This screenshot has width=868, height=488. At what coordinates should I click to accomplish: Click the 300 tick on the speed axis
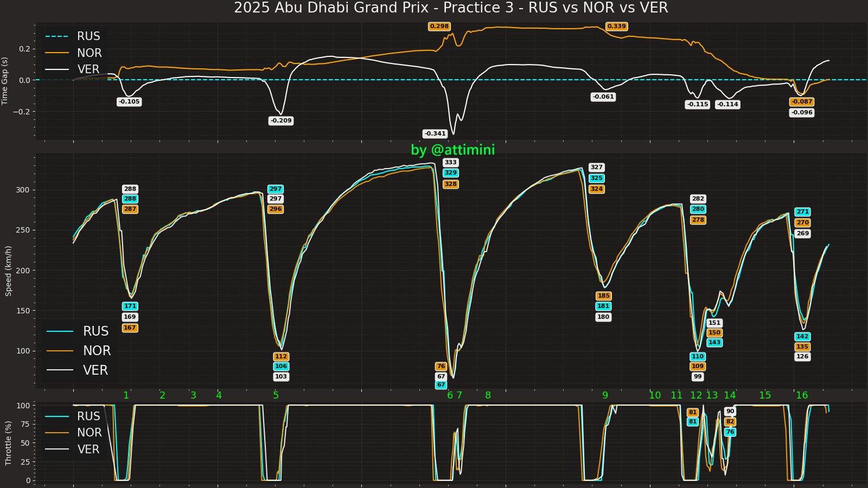tap(22, 190)
